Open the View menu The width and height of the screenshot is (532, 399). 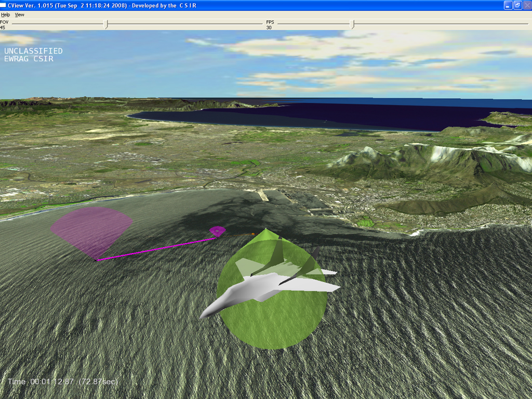(19, 15)
